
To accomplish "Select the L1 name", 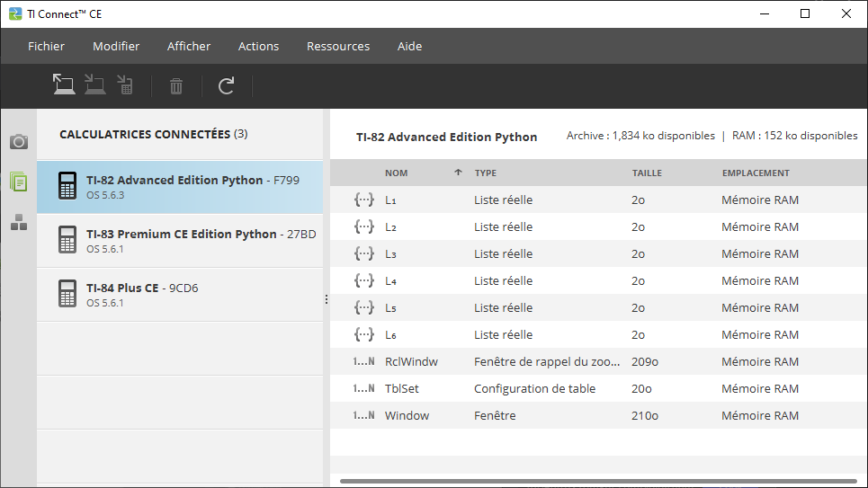I will coord(390,200).
